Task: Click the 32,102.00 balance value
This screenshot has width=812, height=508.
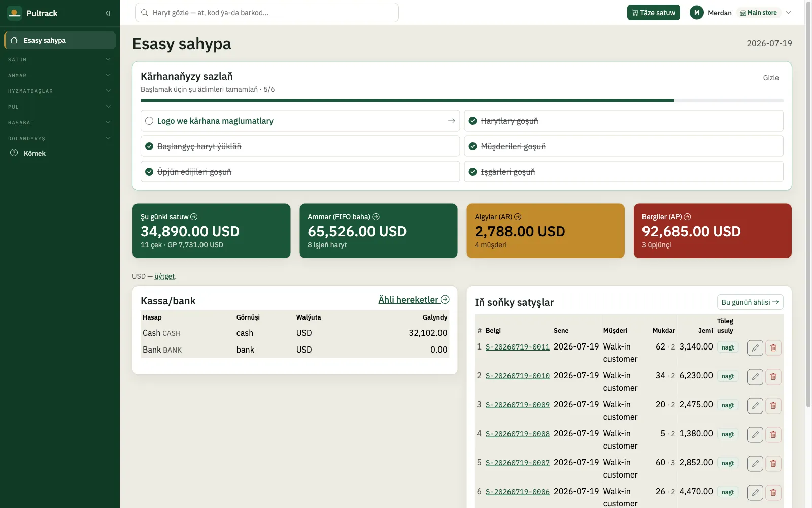Action: point(428,333)
